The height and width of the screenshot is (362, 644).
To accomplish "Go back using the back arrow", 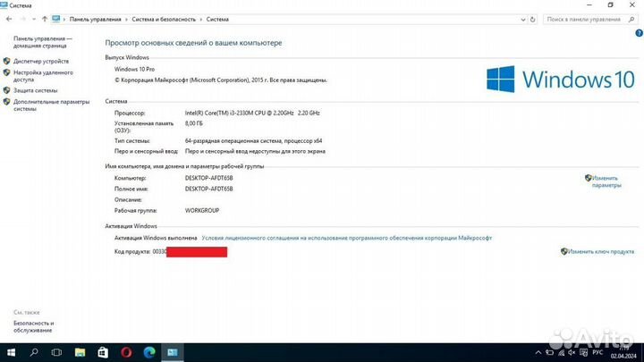I will click(x=9, y=20).
